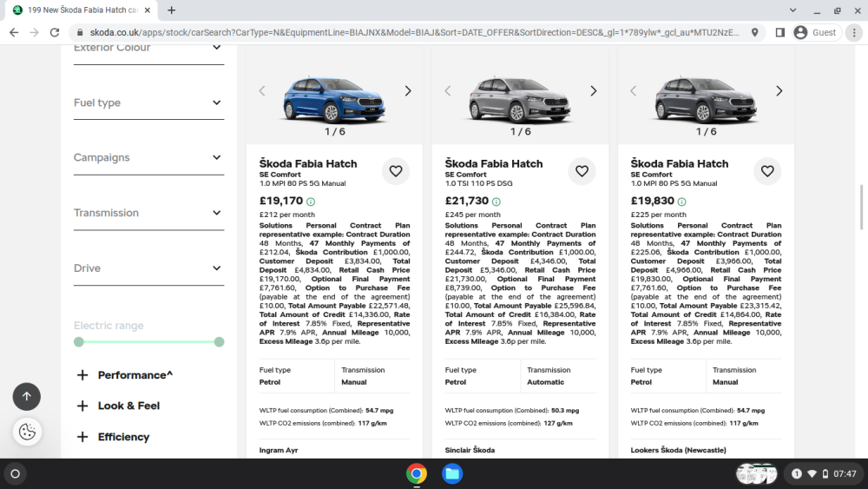Open Files app from the shelf
Screen dimensions: 868x489
coord(452,474)
